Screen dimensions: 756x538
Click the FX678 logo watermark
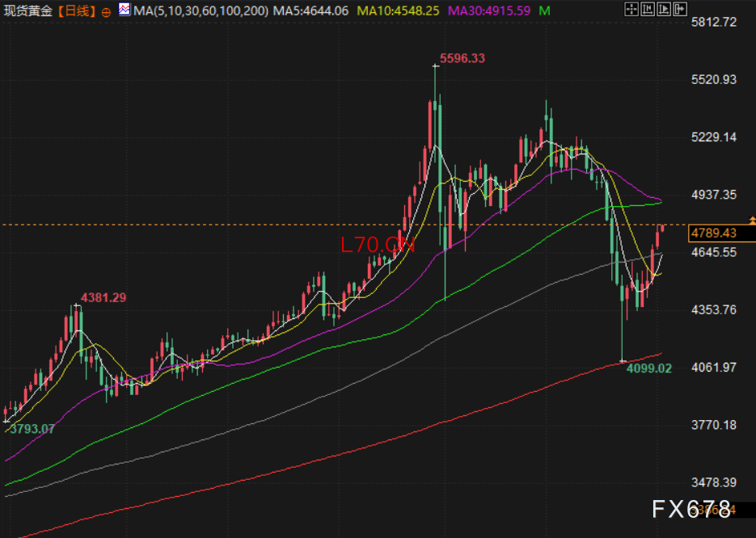(691, 508)
